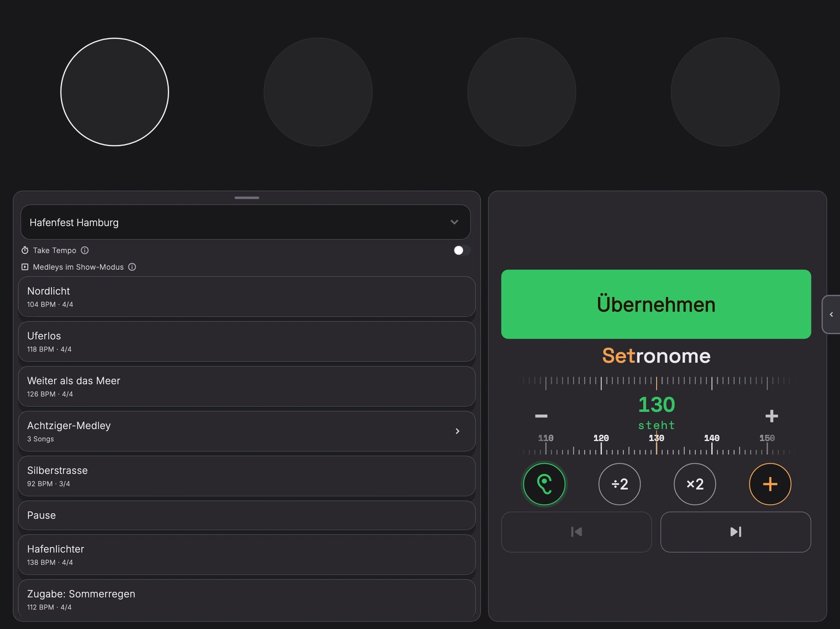The width and height of the screenshot is (840, 629).
Task: Halve the tempo with ÷2 button
Action: pos(619,484)
